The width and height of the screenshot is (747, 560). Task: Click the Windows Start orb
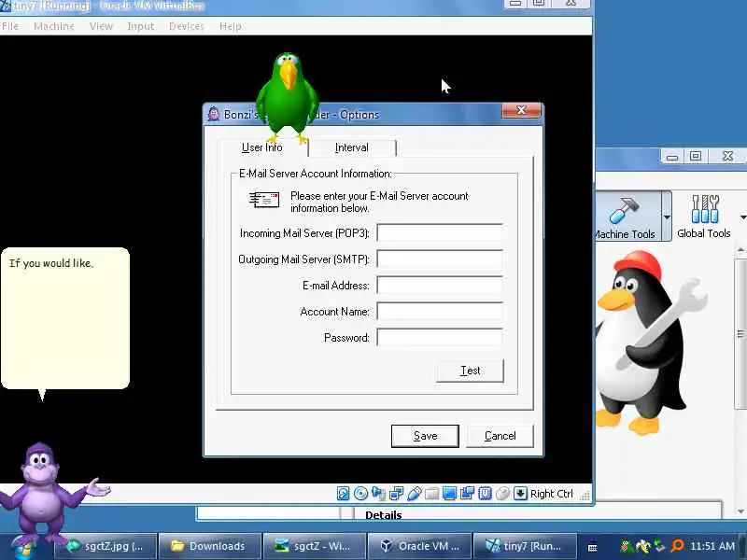[22, 548]
